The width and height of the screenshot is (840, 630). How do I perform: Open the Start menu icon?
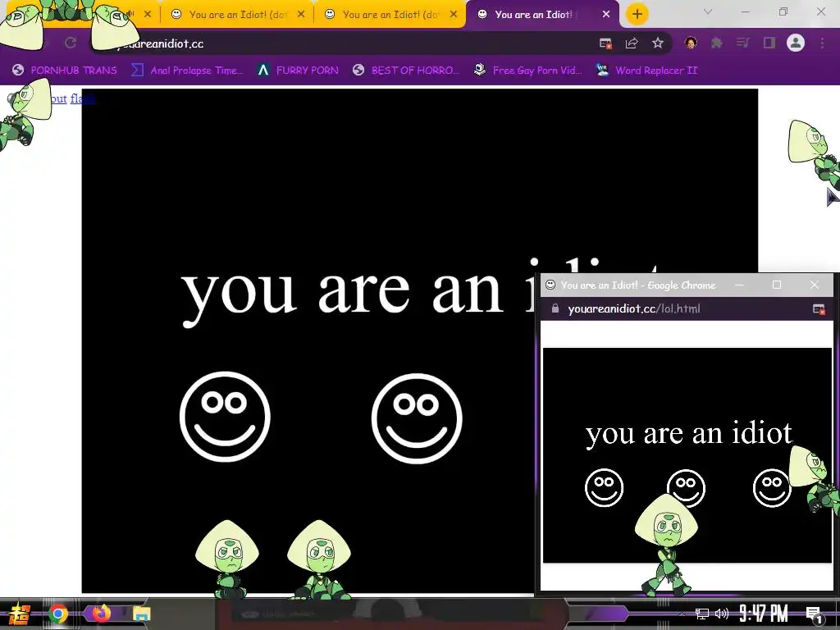click(x=20, y=614)
